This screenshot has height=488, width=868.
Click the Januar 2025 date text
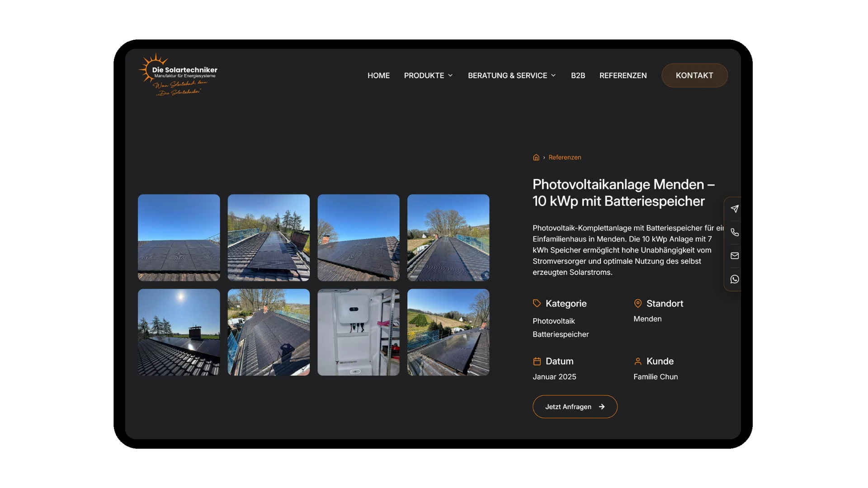[x=554, y=377]
